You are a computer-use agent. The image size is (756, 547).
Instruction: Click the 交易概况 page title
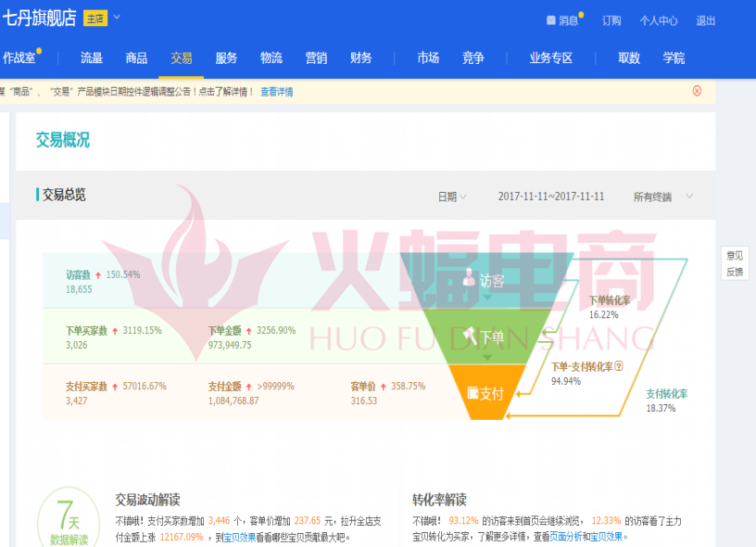(x=63, y=140)
